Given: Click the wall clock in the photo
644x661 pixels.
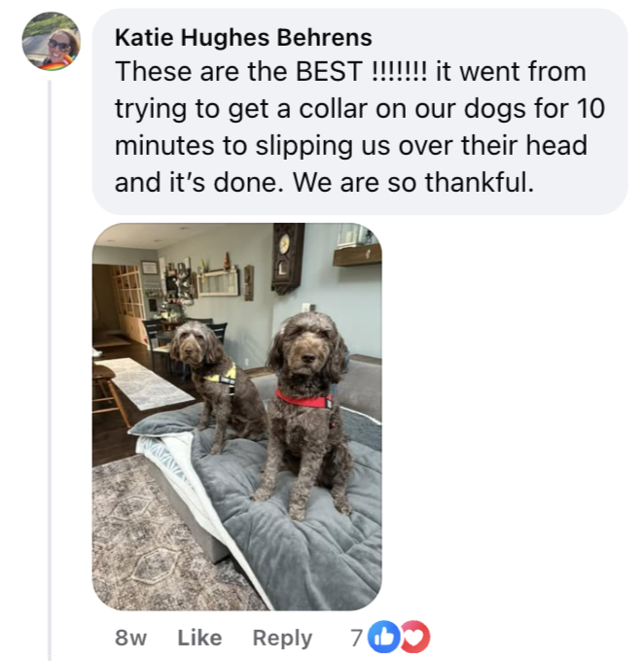Looking at the screenshot, I should [x=288, y=257].
